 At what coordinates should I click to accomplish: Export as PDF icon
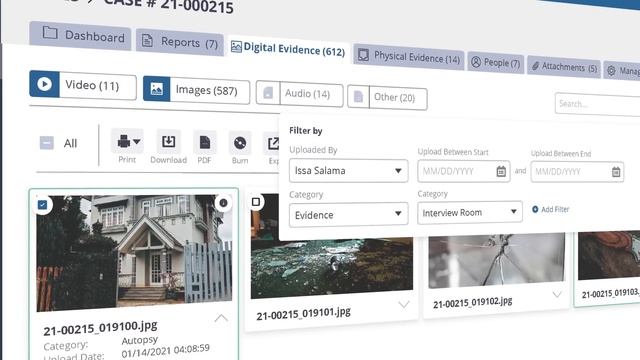click(x=204, y=143)
